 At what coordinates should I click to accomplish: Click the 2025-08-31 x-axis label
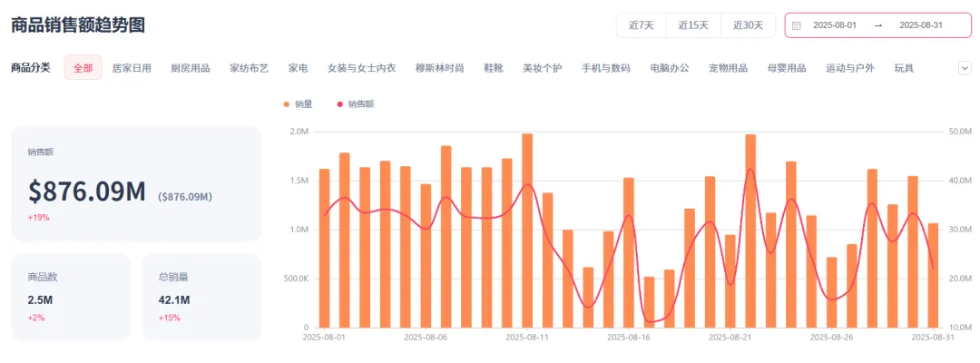click(x=933, y=338)
